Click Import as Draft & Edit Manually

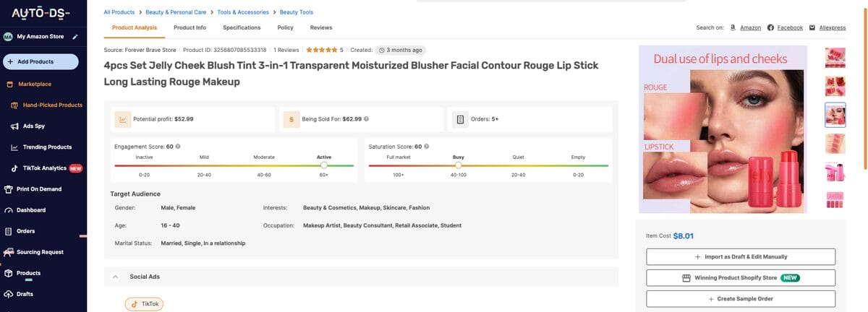point(741,256)
